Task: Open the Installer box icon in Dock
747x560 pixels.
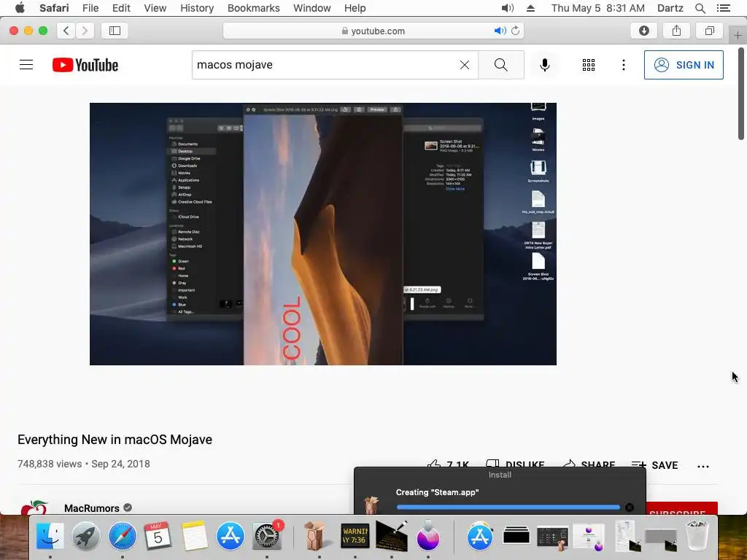Action: 315,536
